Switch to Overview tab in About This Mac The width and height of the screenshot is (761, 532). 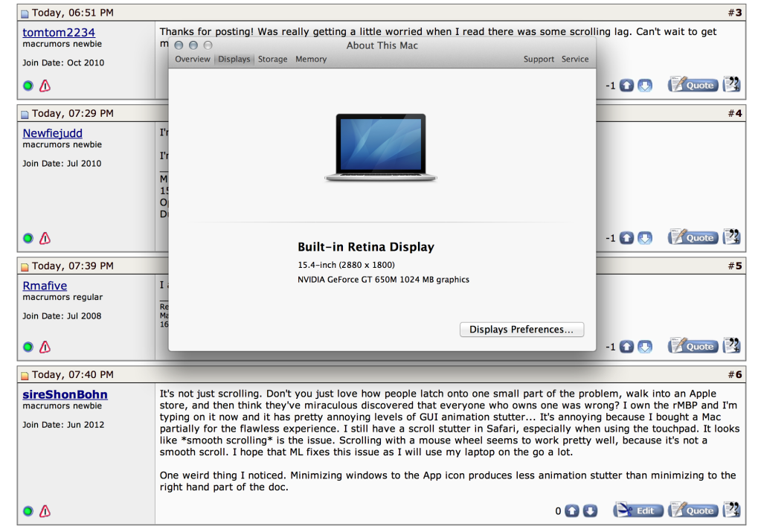point(193,60)
